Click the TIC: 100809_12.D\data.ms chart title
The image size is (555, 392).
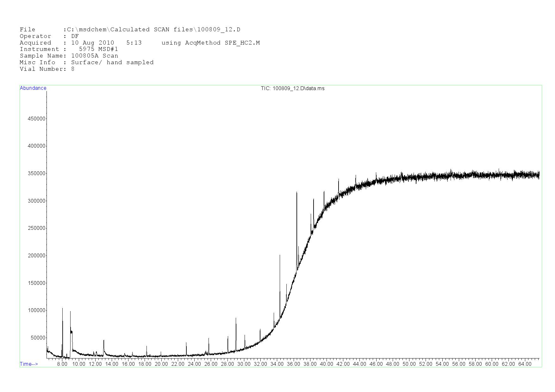coord(292,89)
